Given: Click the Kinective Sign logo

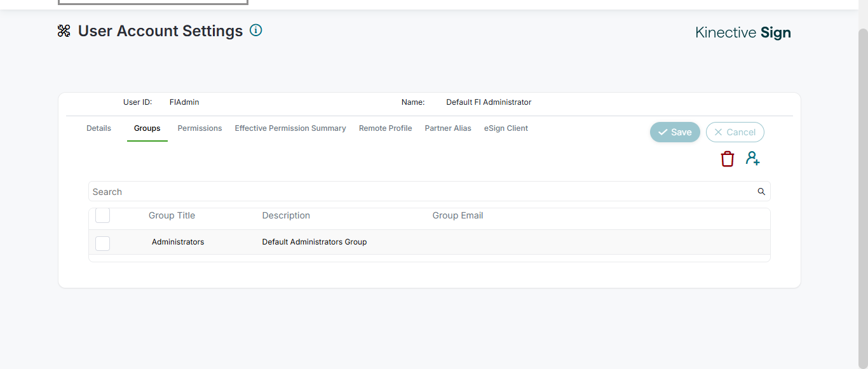Looking at the screenshot, I should [743, 33].
